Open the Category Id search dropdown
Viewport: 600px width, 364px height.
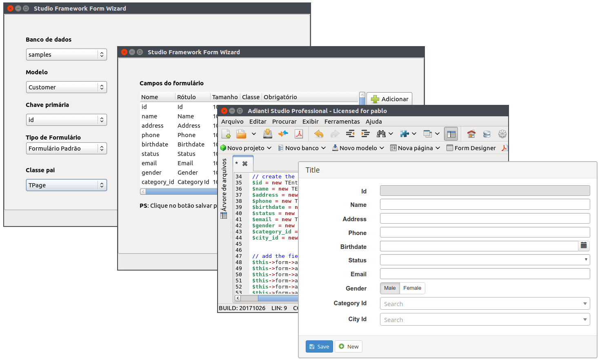click(x=485, y=304)
